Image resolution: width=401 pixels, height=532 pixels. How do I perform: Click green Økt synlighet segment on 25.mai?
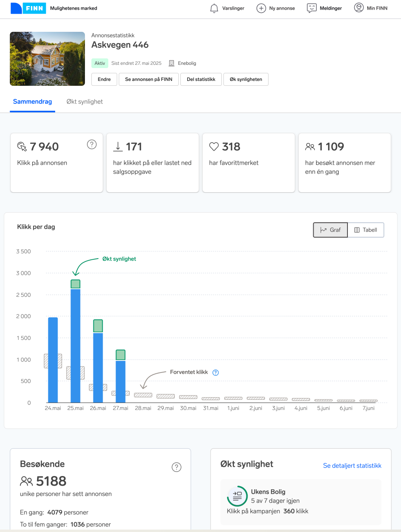75,284
